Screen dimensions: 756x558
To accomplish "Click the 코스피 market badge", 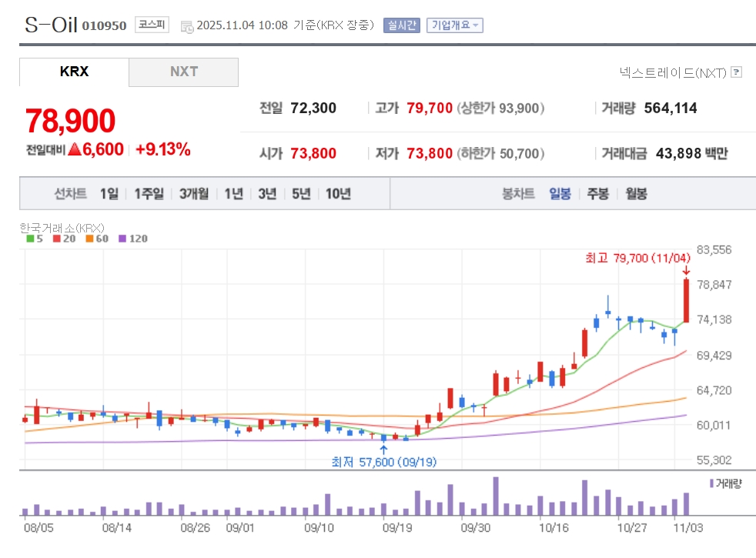I will 152,25.
